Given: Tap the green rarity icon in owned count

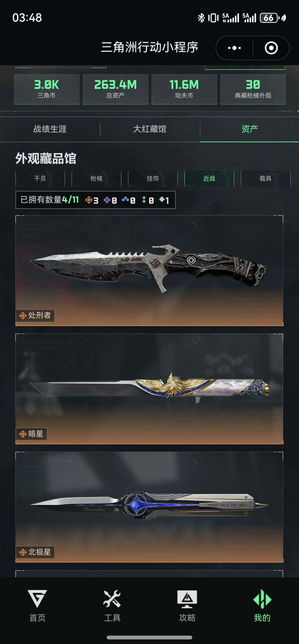Looking at the screenshot, I should pos(144,200).
